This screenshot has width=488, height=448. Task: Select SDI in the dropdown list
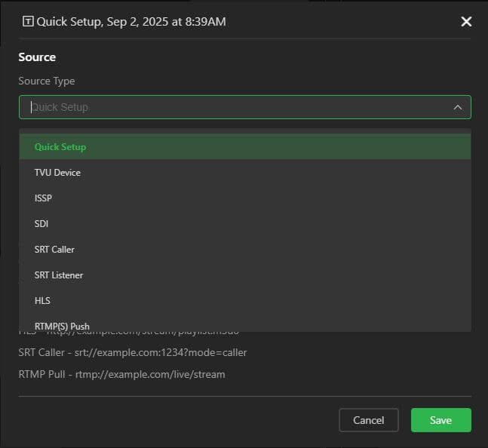41,224
